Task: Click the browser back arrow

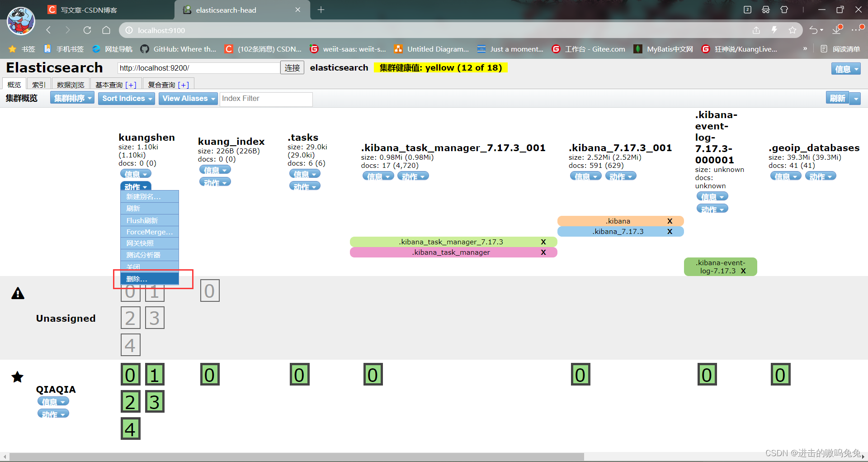Action: (x=48, y=30)
